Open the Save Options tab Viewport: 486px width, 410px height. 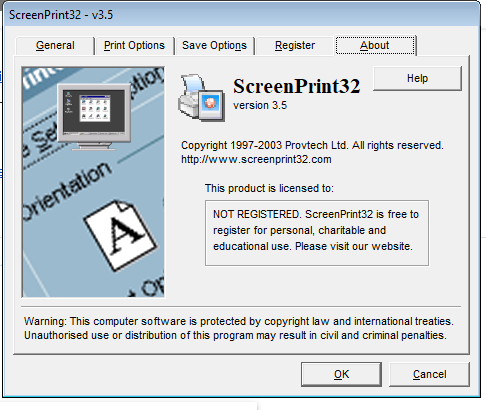(x=214, y=45)
